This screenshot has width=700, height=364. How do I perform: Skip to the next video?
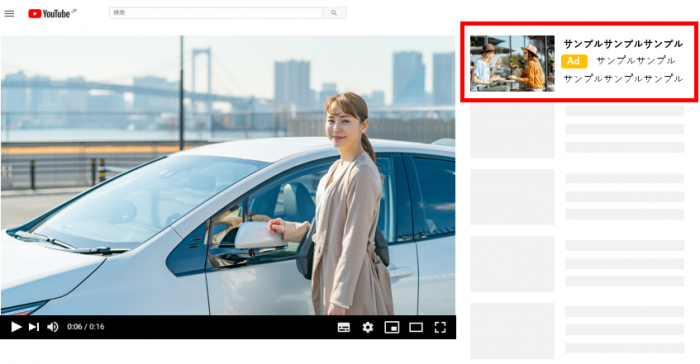[x=34, y=327]
